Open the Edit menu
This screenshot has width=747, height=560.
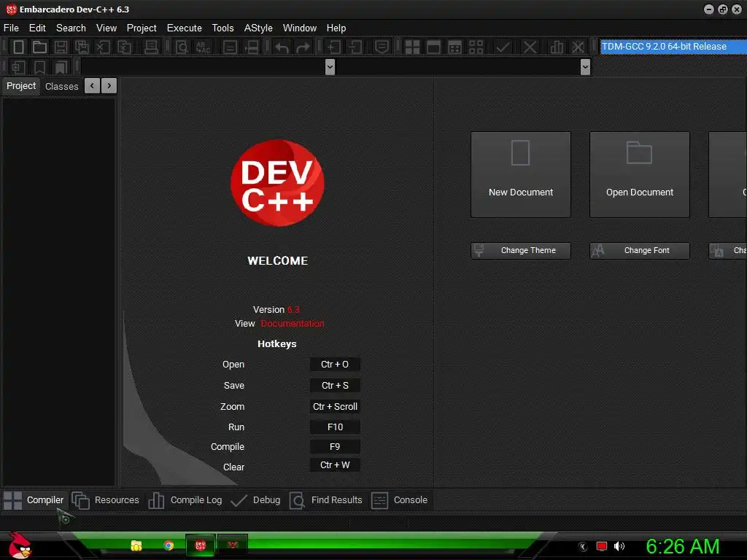37,28
